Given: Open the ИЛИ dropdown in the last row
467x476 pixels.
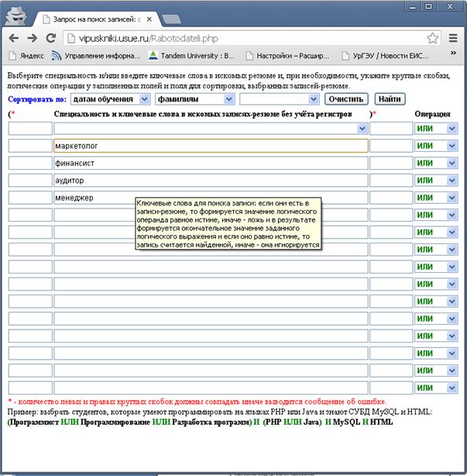Looking at the screenshot, I should (x=436, y=388).
